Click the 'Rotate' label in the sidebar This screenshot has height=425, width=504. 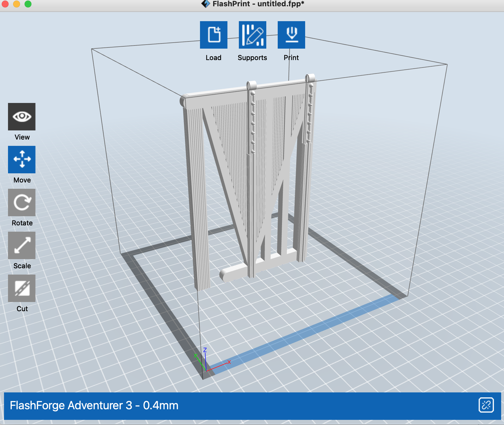tap(22, 223)
